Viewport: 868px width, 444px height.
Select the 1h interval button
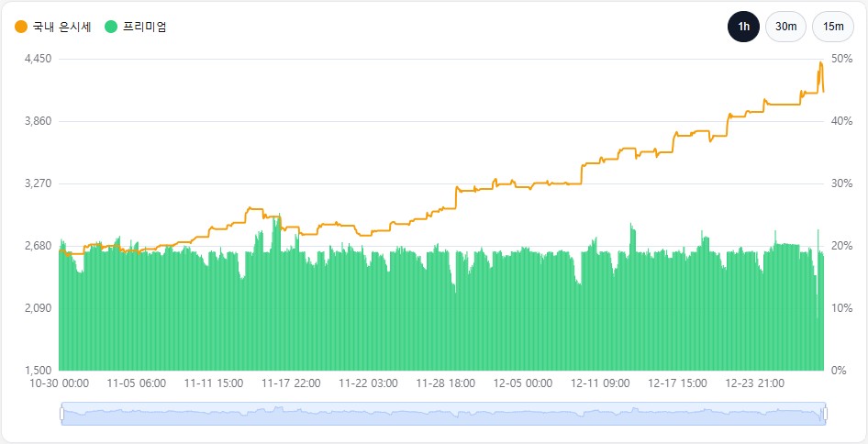click(743, 27)
